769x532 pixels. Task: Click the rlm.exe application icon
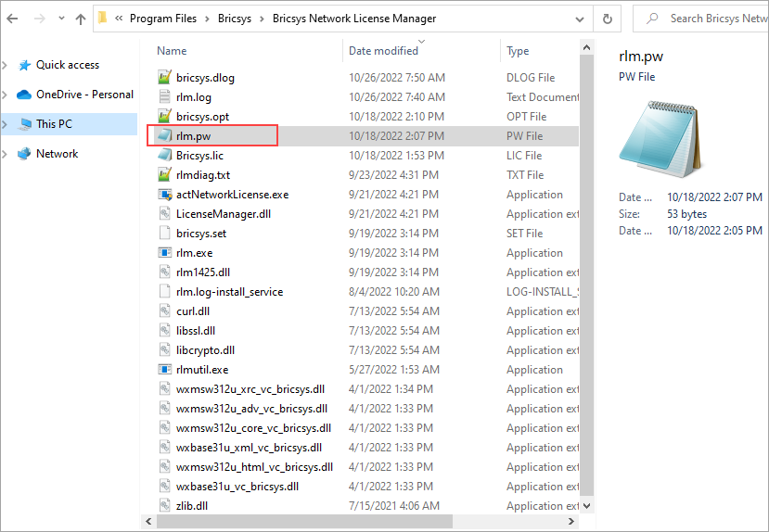[164, 253]
